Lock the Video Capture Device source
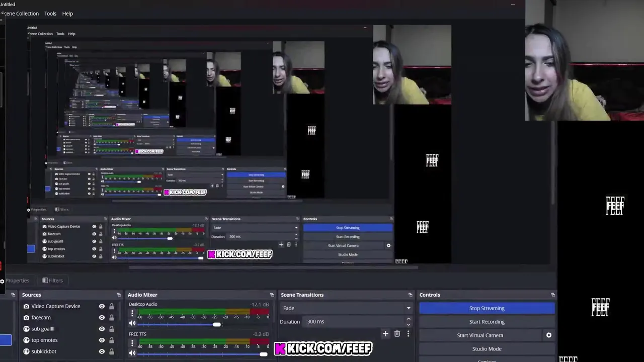 pos(112,306)
